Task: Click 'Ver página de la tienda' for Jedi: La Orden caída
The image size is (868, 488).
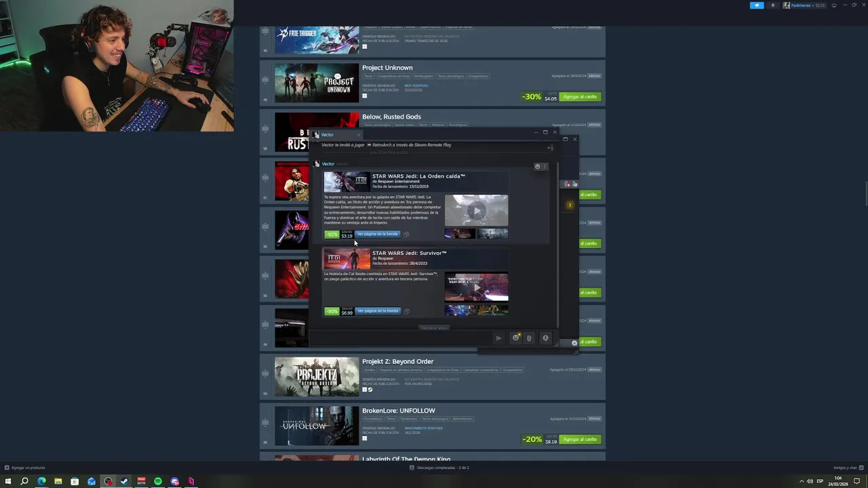Action: pos(378,235)
